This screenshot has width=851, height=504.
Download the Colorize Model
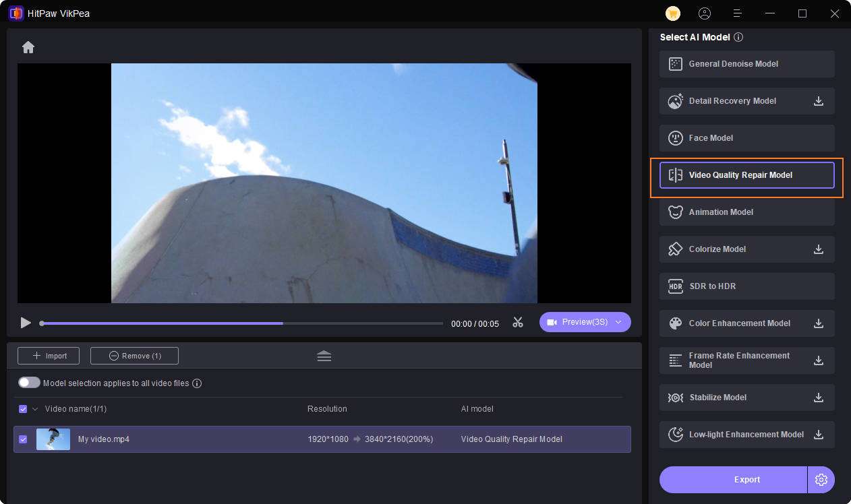point(819,249)
